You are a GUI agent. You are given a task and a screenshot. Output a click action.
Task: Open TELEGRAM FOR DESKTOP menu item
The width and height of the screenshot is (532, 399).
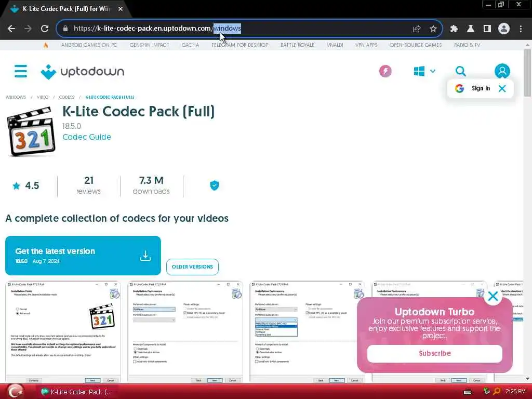[x=240, y=45]
